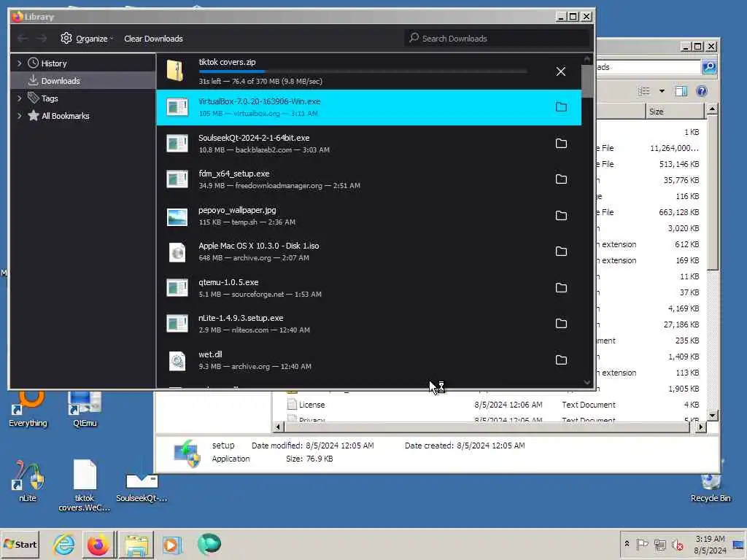Select the qtemu-1.0.5.exe download entry

tap(368, 287)
